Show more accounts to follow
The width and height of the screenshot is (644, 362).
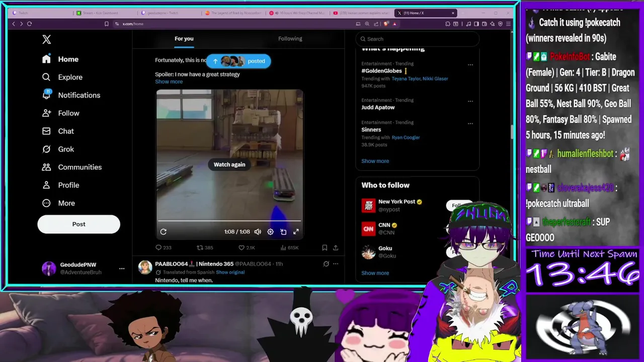click(x=375, y=273)
